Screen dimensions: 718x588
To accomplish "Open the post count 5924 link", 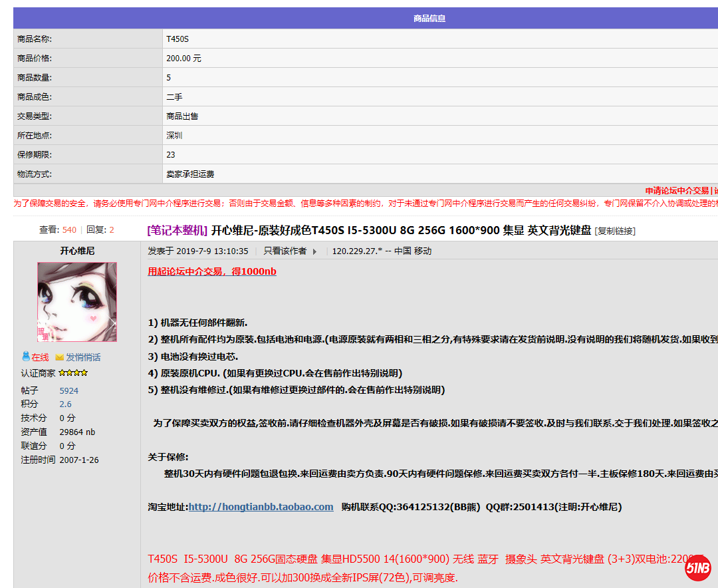I will tap(68, 390).
